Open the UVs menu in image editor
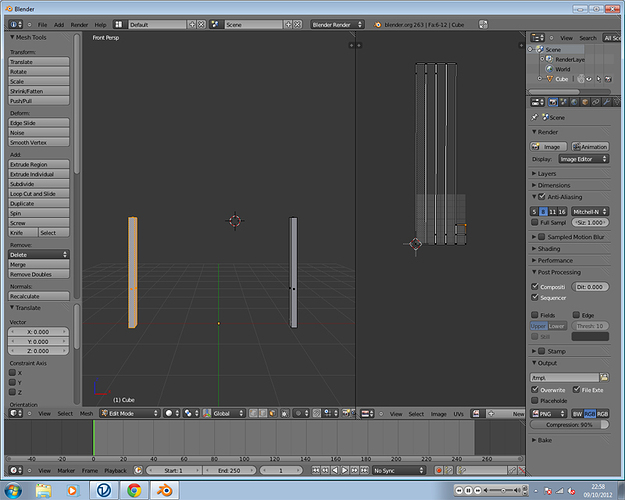625x500 pixels. 458,414
